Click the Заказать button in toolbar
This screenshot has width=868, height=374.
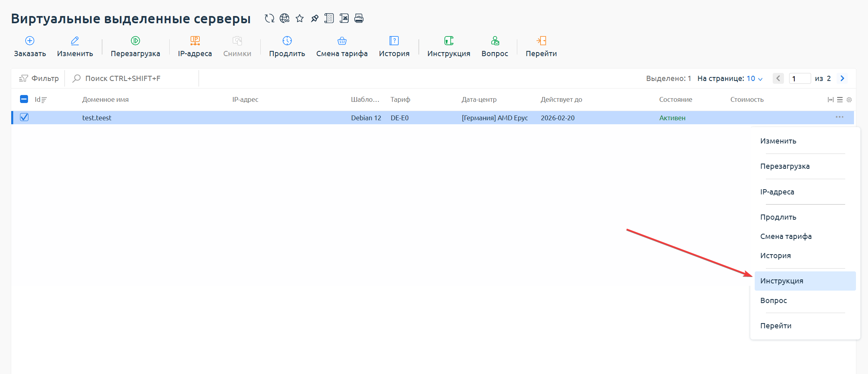30,46
